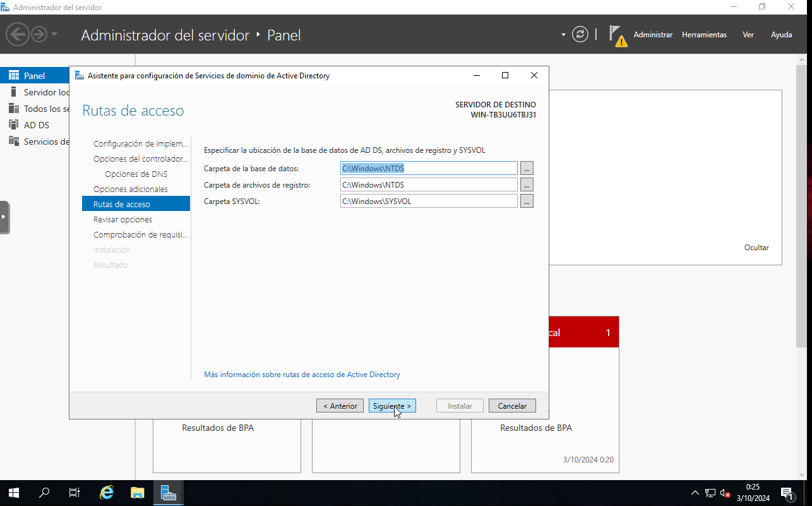Open Resultados de BPA in the left tile
This screenshot has height=506, width=812.
(x=218, y=428)
